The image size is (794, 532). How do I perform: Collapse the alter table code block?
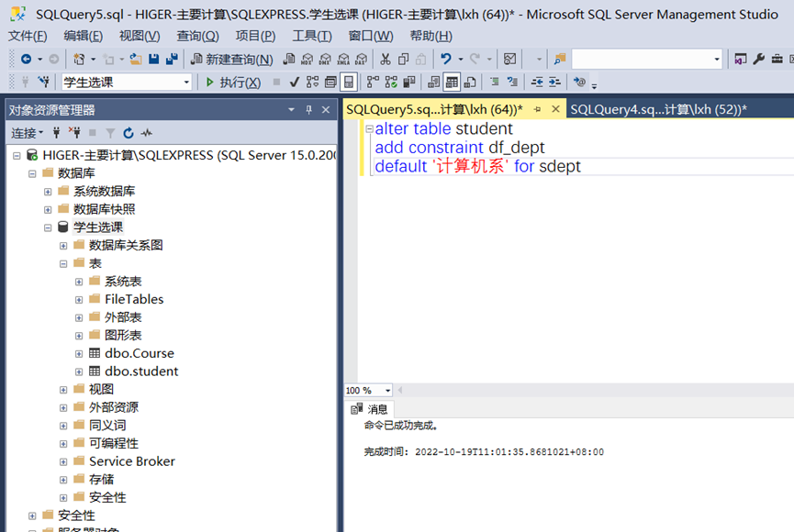pyautogui.click(x=370, y=129)
